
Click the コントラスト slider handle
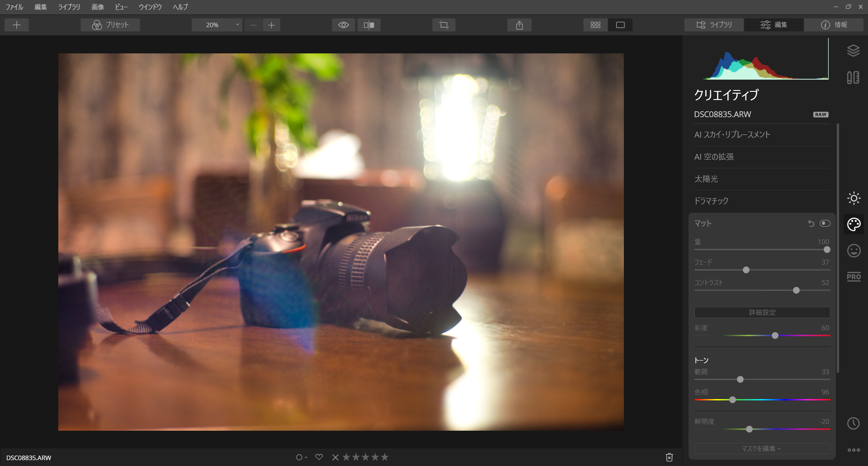pos(796,290)
